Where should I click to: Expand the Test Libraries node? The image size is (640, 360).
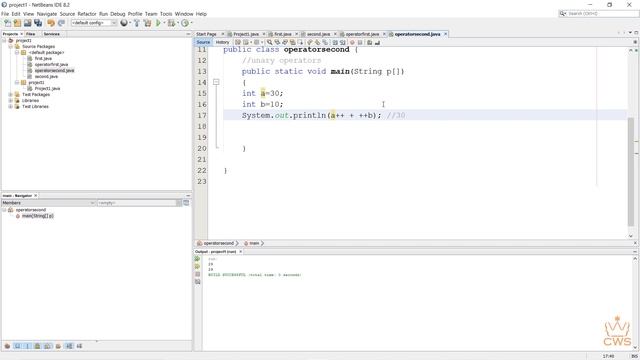(x=11, y=107)
